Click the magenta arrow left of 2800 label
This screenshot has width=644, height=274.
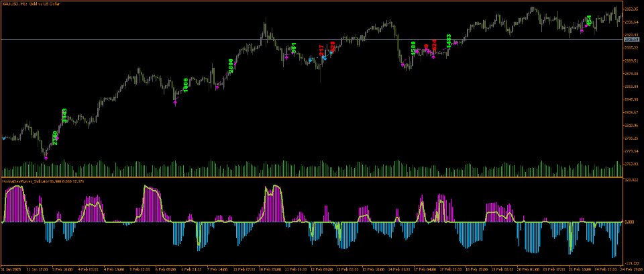pos(217,87)
